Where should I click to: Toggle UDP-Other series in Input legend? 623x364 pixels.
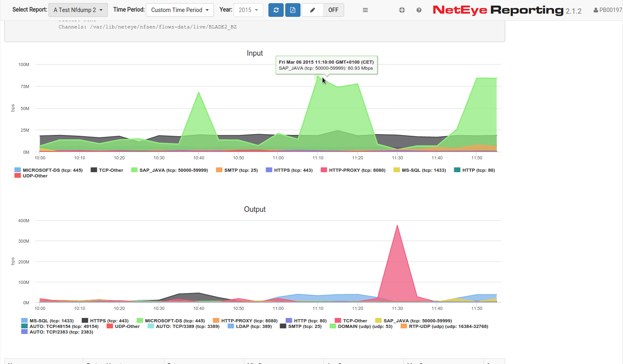[31, 176]
